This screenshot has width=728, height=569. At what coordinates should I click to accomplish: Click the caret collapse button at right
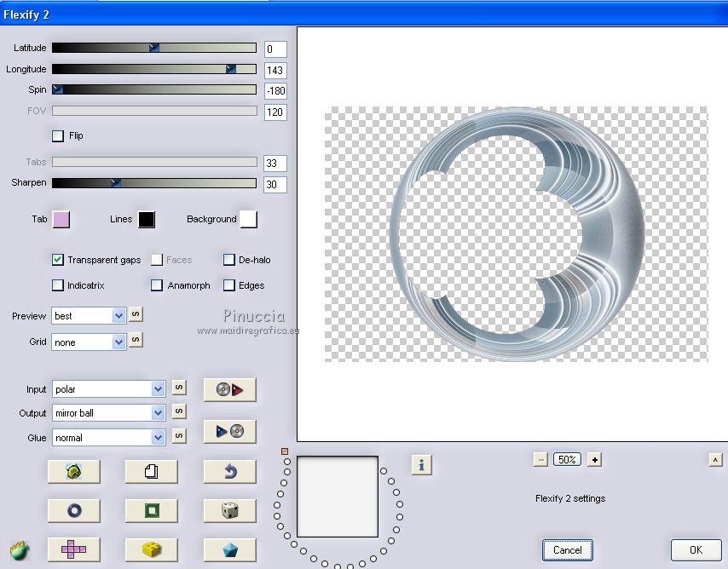715,460
